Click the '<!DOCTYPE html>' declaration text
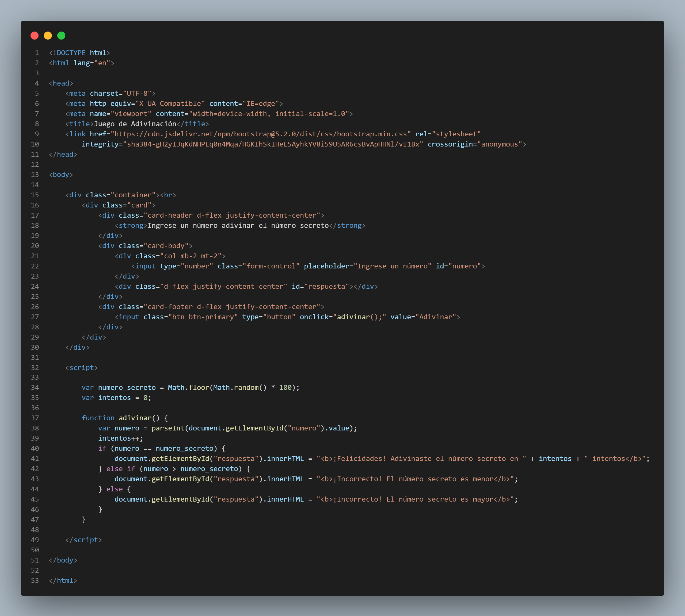This screenshot has height=616, width=685. click(x=80, y=53)
